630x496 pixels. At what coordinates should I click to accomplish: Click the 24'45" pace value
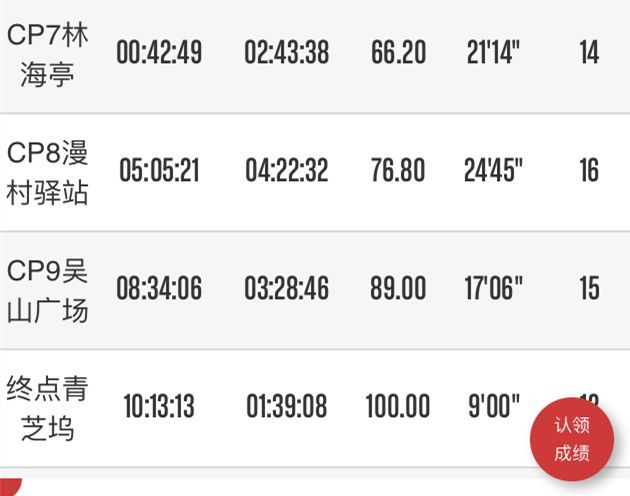pyautogui.click(x=494, y=171)
